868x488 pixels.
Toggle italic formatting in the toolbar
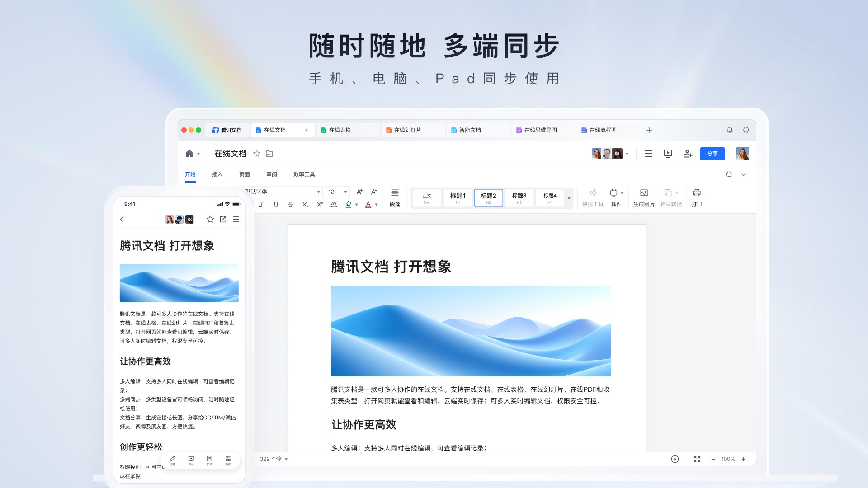tap(261, 204)
